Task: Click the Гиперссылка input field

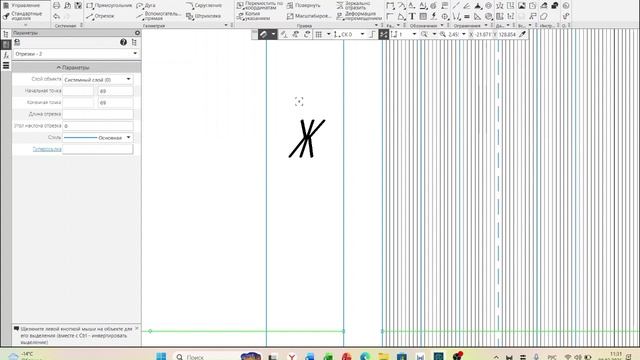Action: point(98,149)
